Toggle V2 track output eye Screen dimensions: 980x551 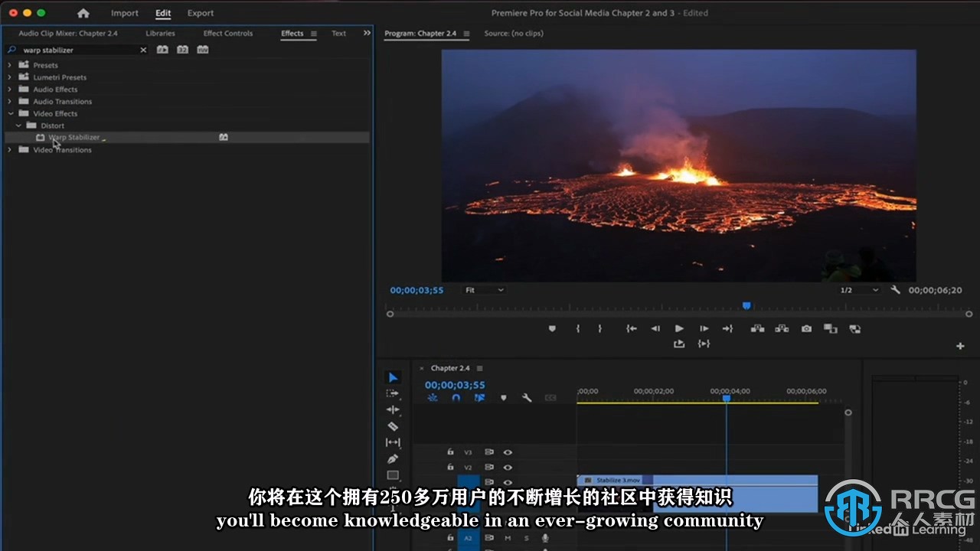point(507,467)
